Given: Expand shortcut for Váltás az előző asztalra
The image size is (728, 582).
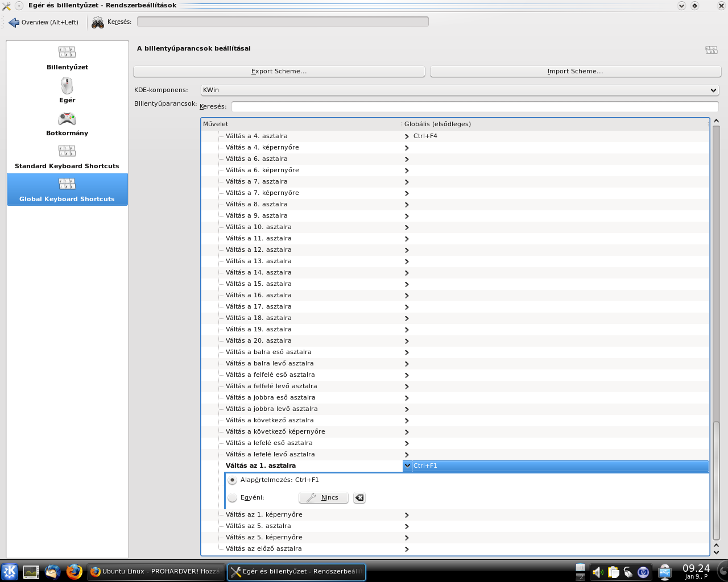Looking at the screenshot, I should [x=407, y=549].
